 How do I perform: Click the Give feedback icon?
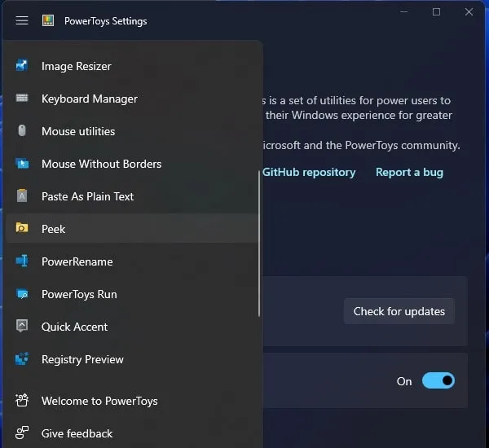pos(22,433)
